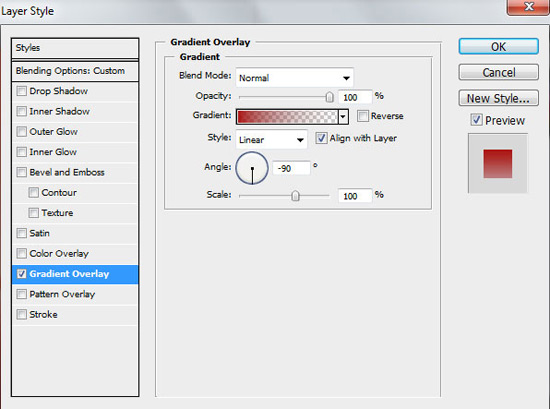The height and width of the screenshot is (409, 550).
Task: Click the New Style... button
Action: click(x=498, y=98)
